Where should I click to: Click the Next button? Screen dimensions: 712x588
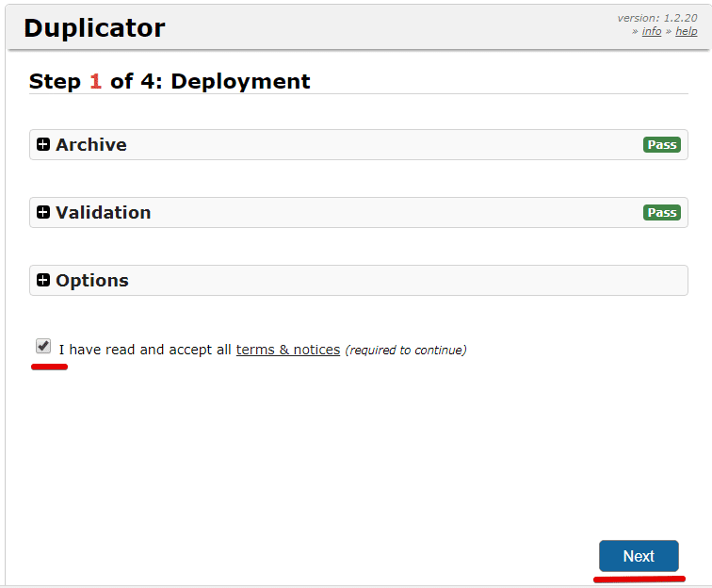tap(639, 556)
